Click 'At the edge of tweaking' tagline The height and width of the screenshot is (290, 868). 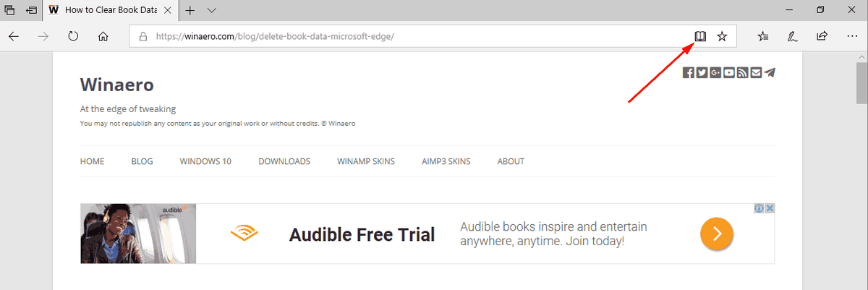(x=128, y=109)
